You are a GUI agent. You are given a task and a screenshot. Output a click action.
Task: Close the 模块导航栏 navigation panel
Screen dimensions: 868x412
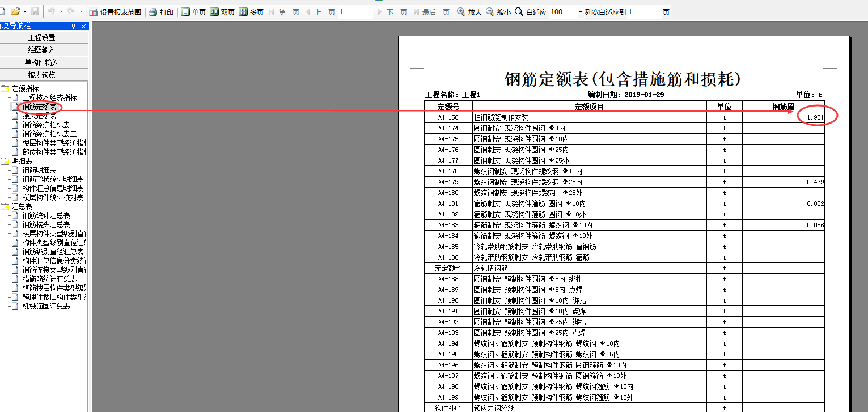click(x=83, y=26)
